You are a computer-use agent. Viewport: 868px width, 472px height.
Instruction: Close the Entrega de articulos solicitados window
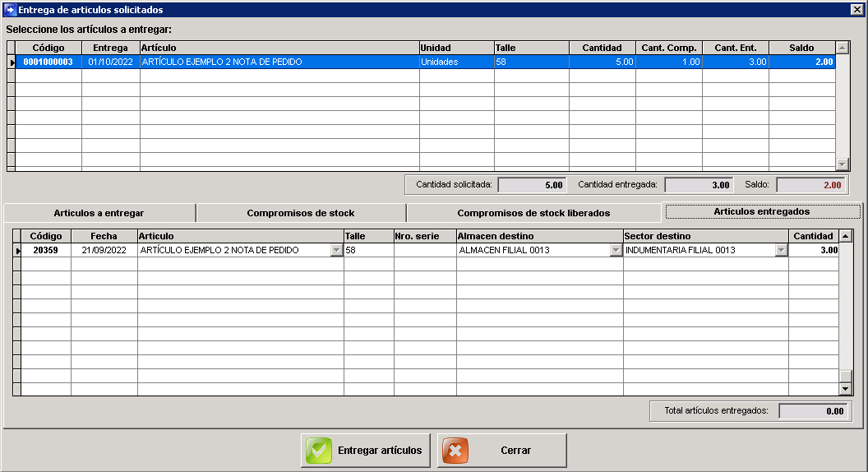pyautogui.click(x=856, y=9)
